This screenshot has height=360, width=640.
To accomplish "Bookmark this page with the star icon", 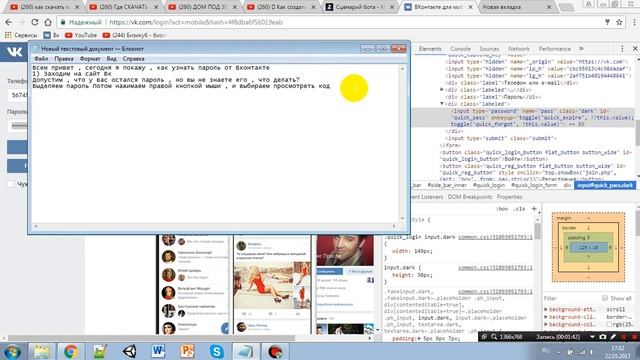I will [x=619, y=22].
